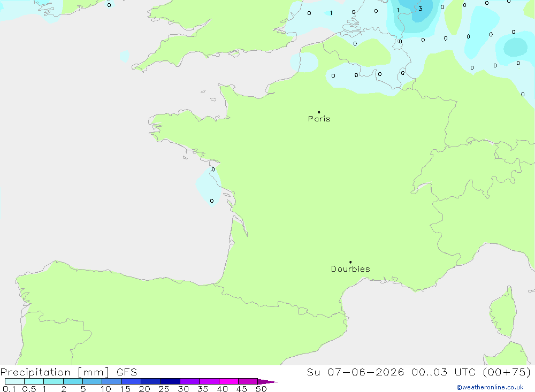Click the legend arrow tip above 50
Image resolution: width=535 pixels, height=392 pixels.
(x=267, y=382)
